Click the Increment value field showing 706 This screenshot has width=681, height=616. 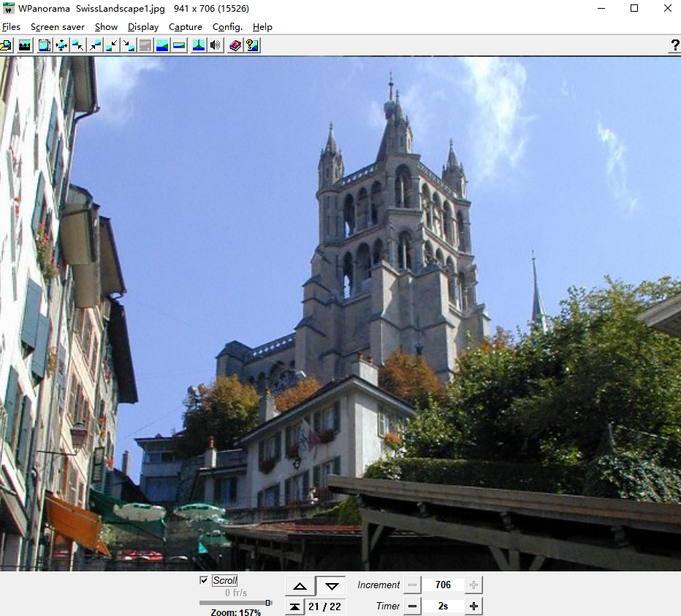(443, 585)
